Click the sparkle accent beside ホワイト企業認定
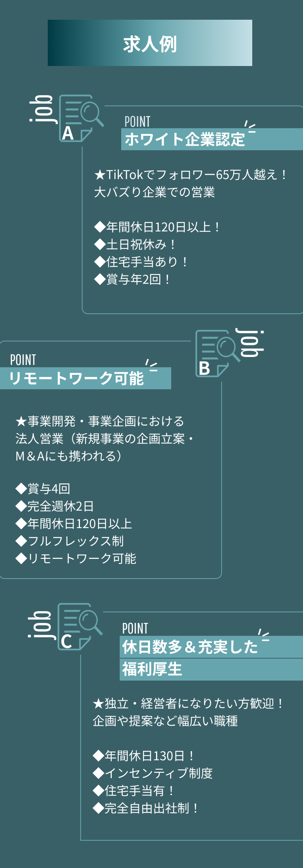Screen dimensions: 303x868 point(250,127)
